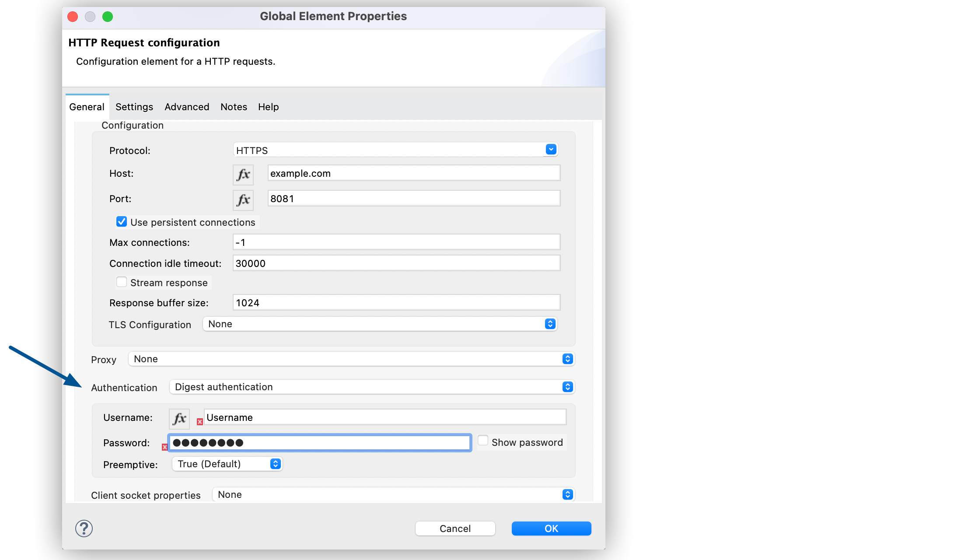Open the Notes tab
Viewport: 979px width, 560px height.
click(x=234, y=107)
